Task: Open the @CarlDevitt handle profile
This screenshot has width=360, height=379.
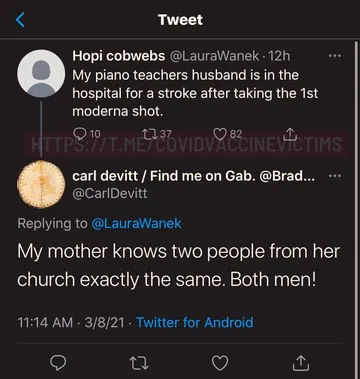Action: [110, 193]
